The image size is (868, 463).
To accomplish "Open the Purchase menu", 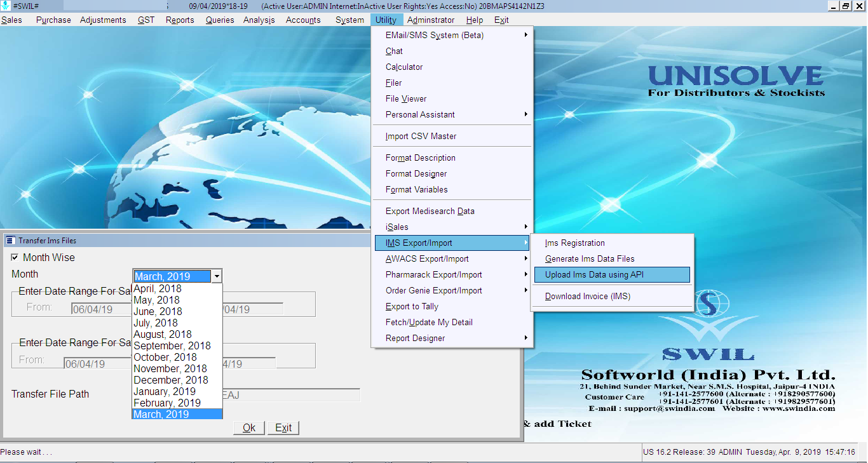I will (53, 20).
